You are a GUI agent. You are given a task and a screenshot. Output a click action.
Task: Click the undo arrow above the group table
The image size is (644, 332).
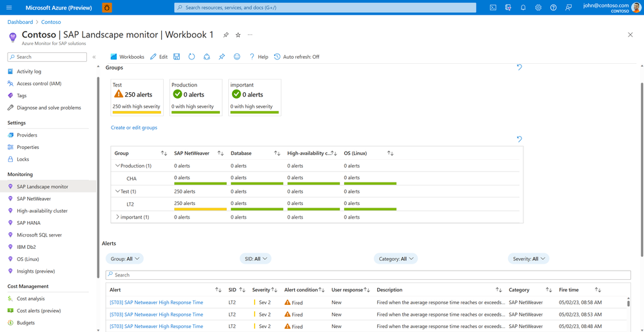(x=519, y=139)
